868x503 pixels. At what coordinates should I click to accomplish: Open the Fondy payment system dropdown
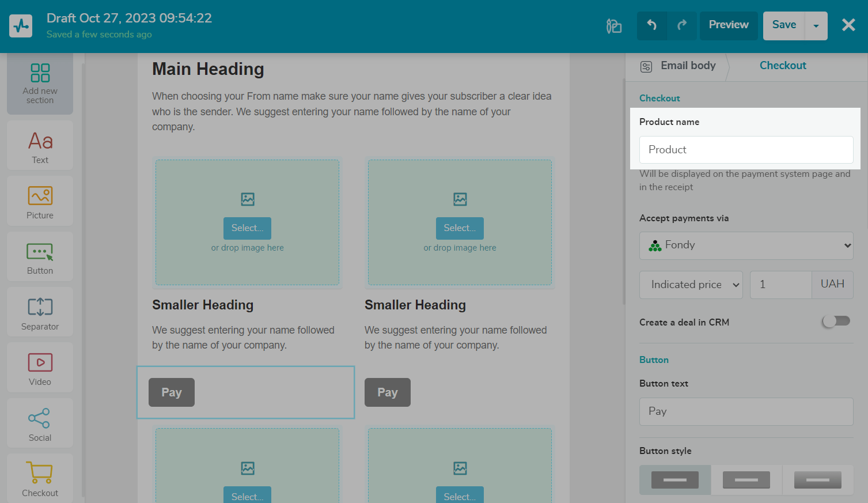[746, 245]
